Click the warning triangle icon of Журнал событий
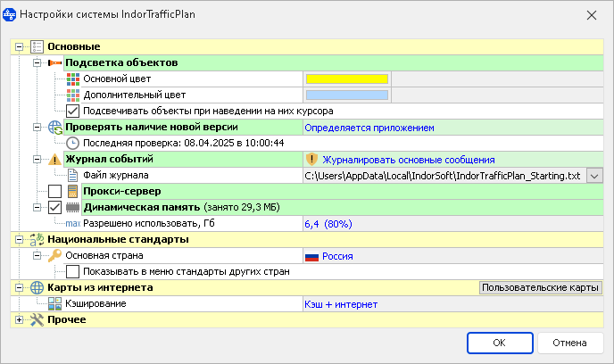The height and width of the screenshot is (364, 614). [x=54, y=160]
